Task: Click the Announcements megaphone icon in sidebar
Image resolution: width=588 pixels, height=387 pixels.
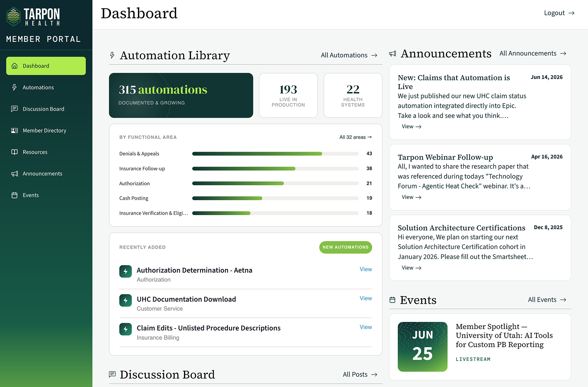Action: (x=15, y=174)
